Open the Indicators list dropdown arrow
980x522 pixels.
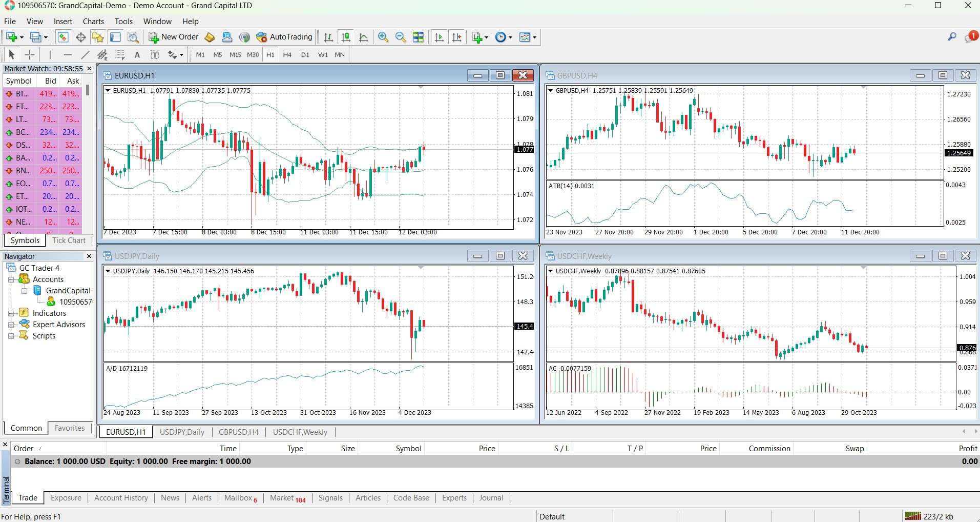pyautogui.click(x=486, y=37)
